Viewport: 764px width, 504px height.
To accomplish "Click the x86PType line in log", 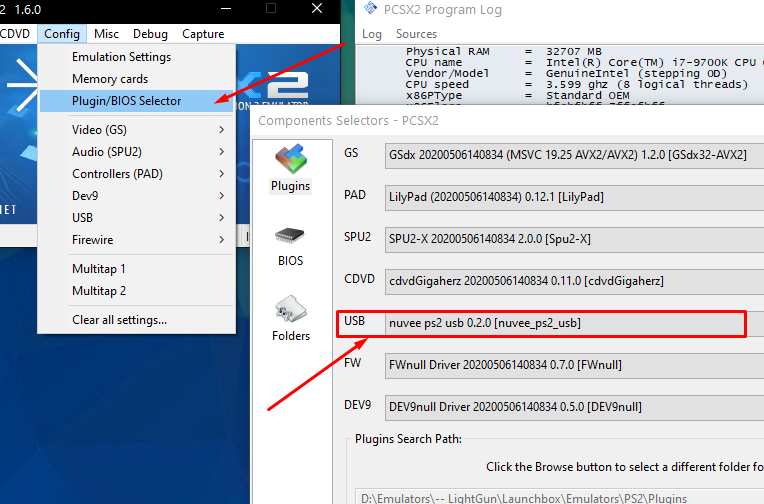I will pyautogui.click(x=517, y=96).
